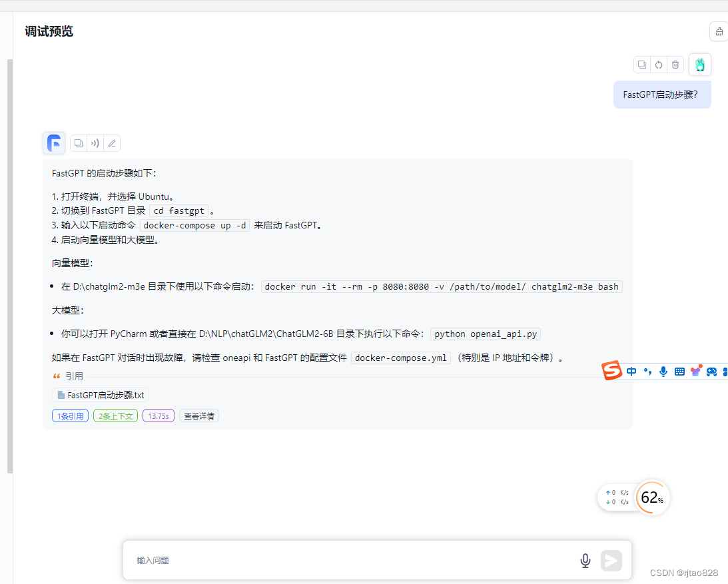
Task: Play text-to-speech for the answer
Action: 95,143
